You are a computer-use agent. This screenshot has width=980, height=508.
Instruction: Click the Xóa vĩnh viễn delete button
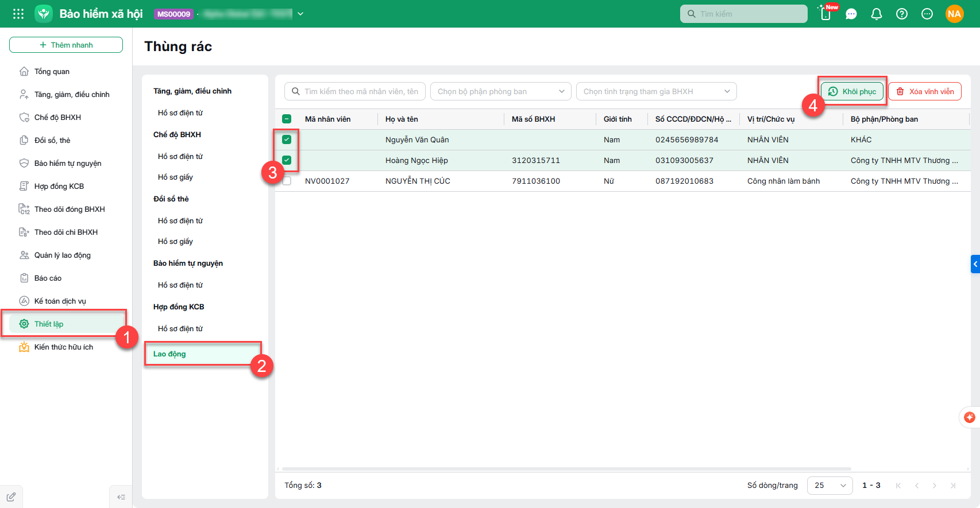click(x=925, y=91)
